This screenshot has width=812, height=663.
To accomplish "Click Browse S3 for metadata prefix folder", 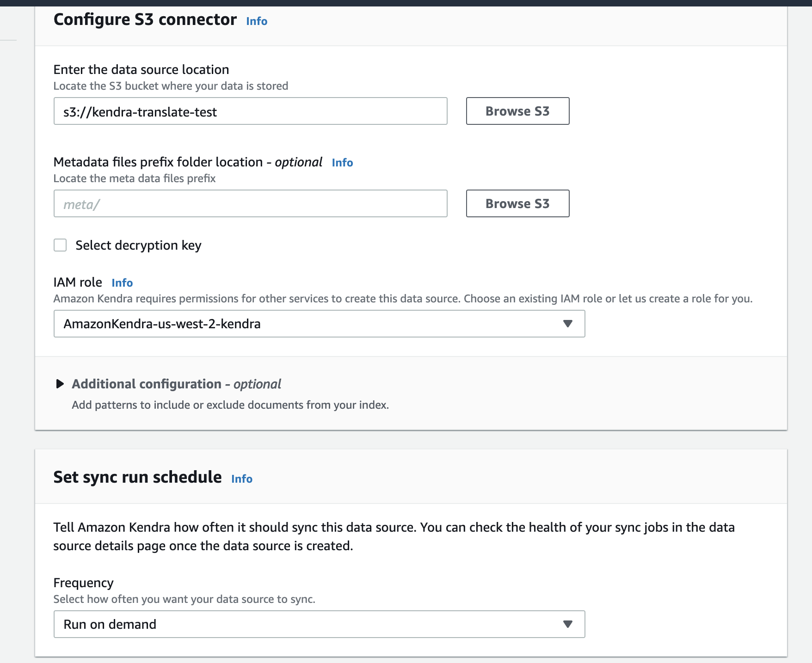I will point(517,204).
